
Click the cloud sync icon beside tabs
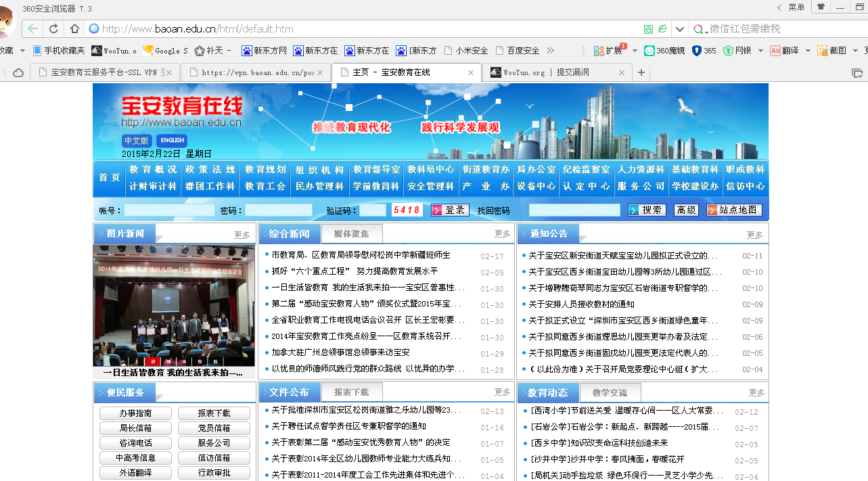(18, 72)
